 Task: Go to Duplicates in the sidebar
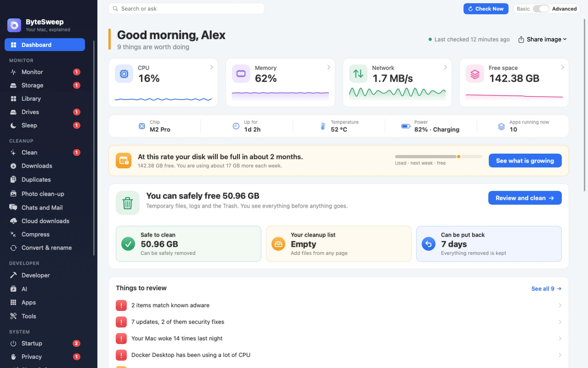(45, 180)
